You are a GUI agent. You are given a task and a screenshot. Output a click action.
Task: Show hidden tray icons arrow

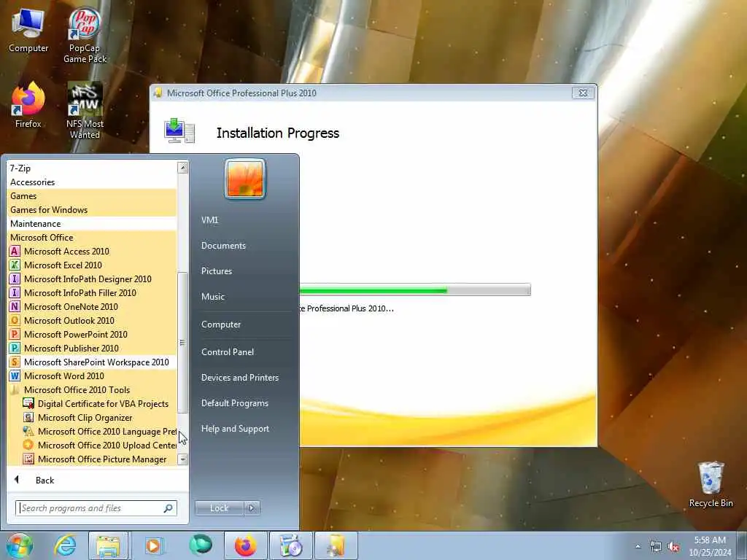point(638,547)
